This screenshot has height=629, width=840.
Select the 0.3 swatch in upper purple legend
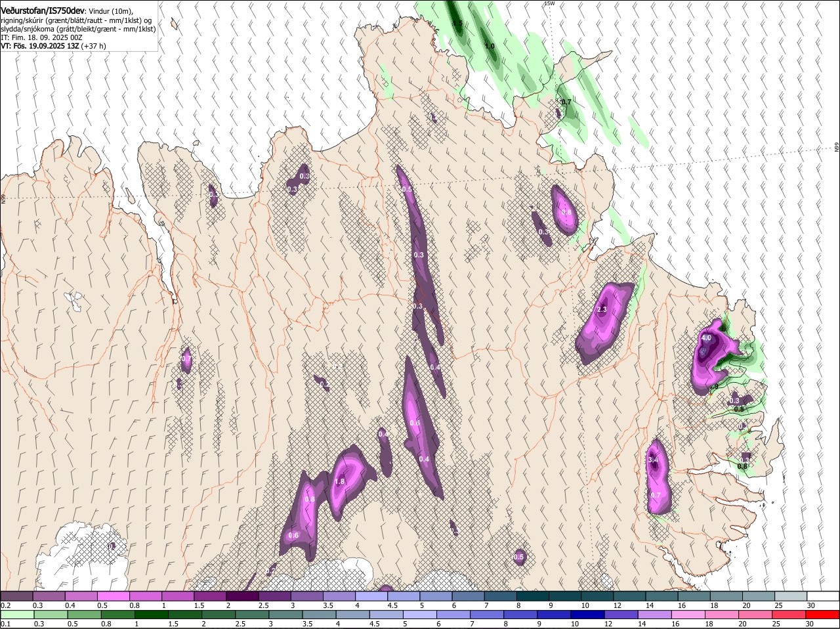pyautogui.click(x=49, y=596)
